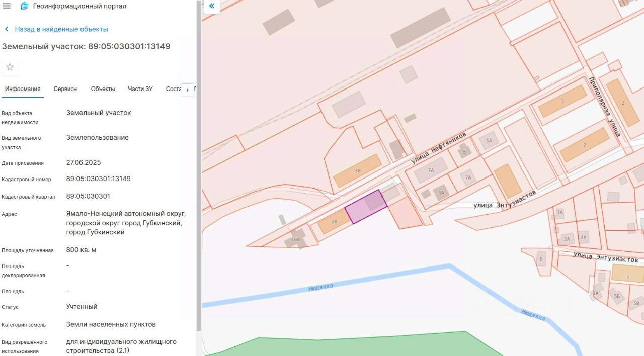The width and height of the screenshot is (644, 356).
Task: Open the hamburger main menu
Action: click(7, 6)
